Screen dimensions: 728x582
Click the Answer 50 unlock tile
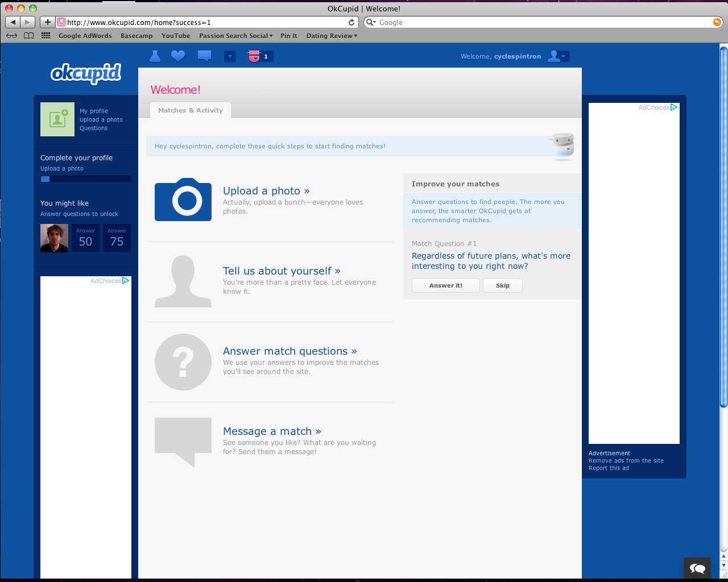pos(85,238)
